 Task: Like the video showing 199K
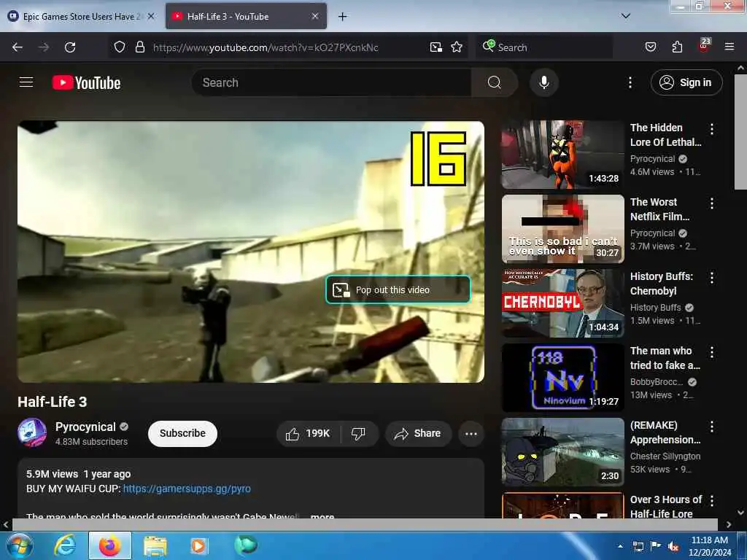pos(308,433)
